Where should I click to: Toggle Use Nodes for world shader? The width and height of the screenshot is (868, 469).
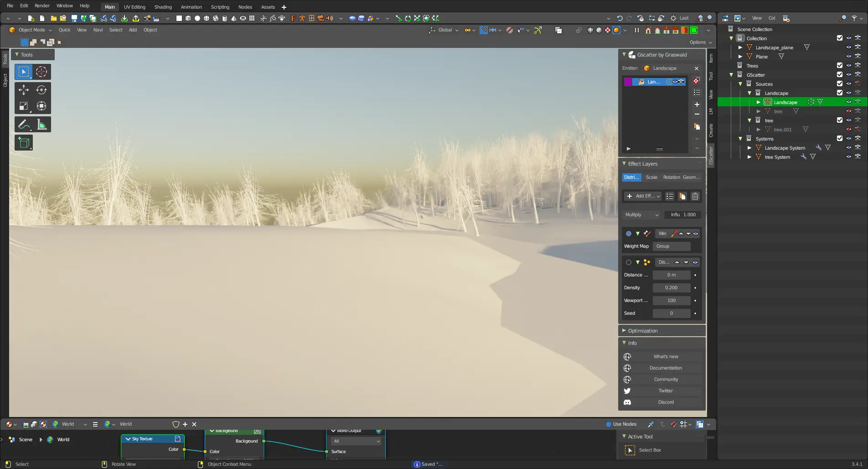pyautogui.click(x=609, y=424)
